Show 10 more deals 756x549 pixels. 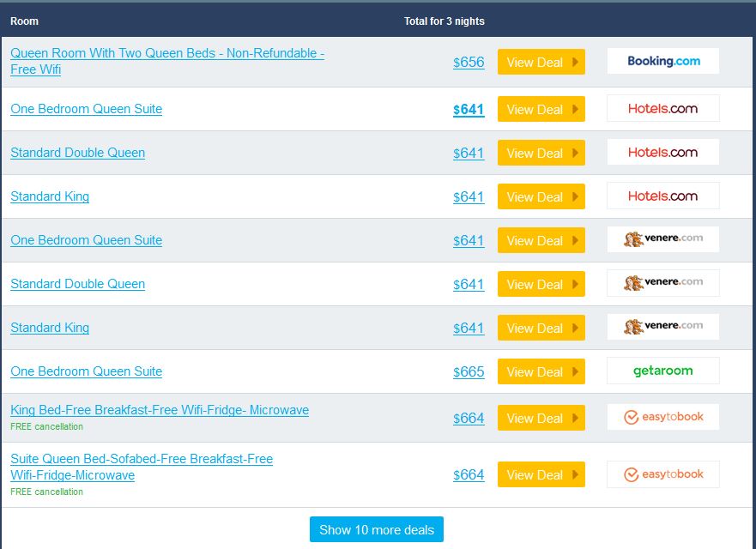tap(377, 529)
